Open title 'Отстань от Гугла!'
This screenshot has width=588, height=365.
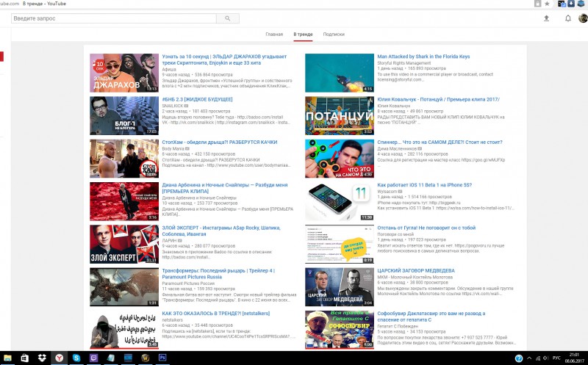click(x=426, y=228)
